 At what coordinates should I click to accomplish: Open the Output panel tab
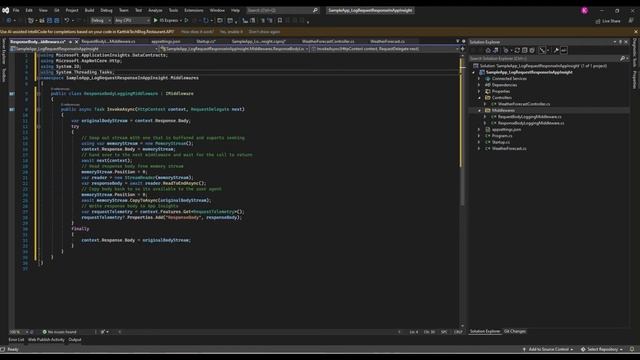coord(75,340)
